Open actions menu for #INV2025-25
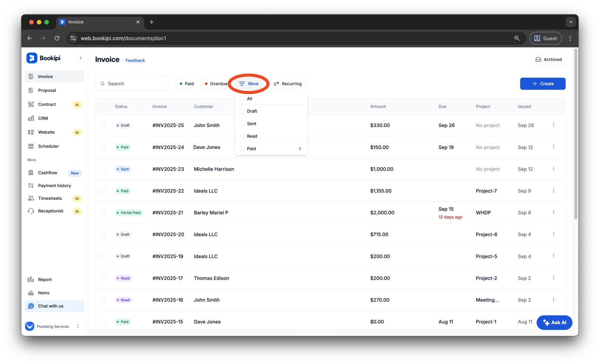Viewport: 600px width, 364px height. click(553, 125)
